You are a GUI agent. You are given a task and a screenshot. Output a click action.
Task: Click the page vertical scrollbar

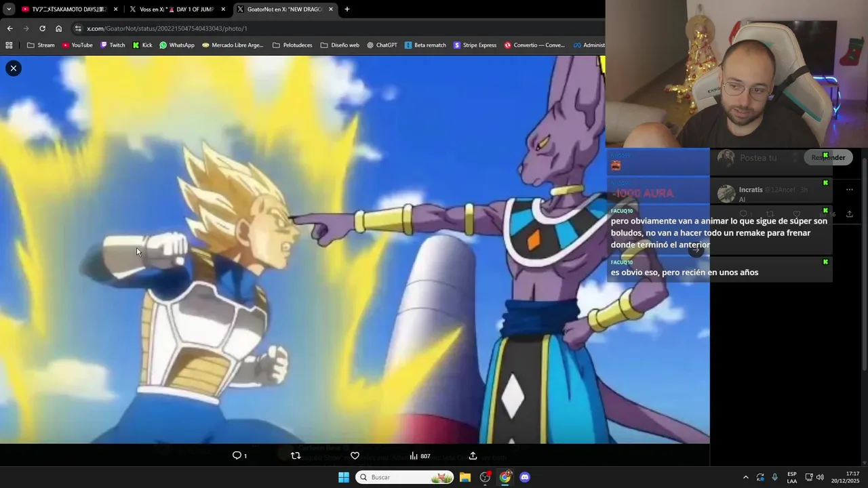click(x=864, y=263)
